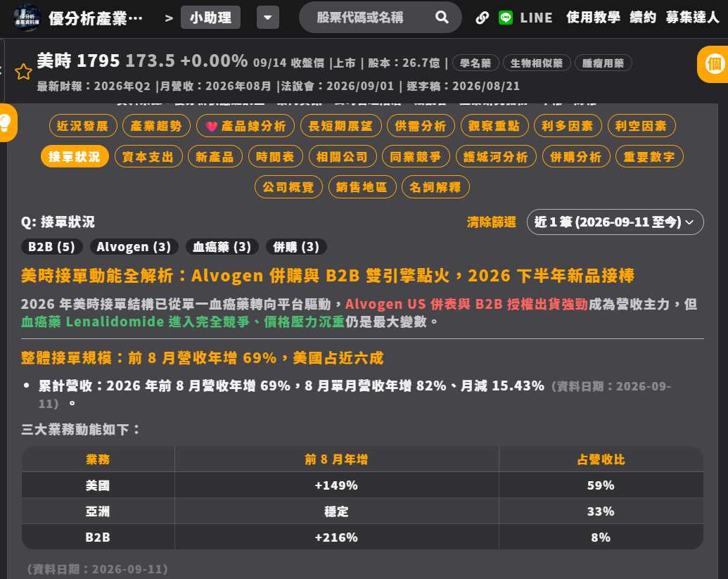Toggle the 血癌藥 (3) filter chip
728x579 pixels.
point(222,246)
